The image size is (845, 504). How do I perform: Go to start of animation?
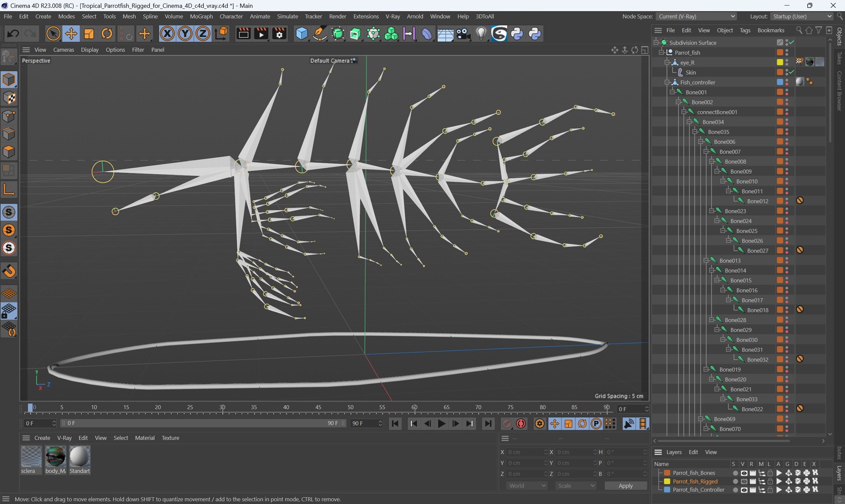[x=395, y=424]
